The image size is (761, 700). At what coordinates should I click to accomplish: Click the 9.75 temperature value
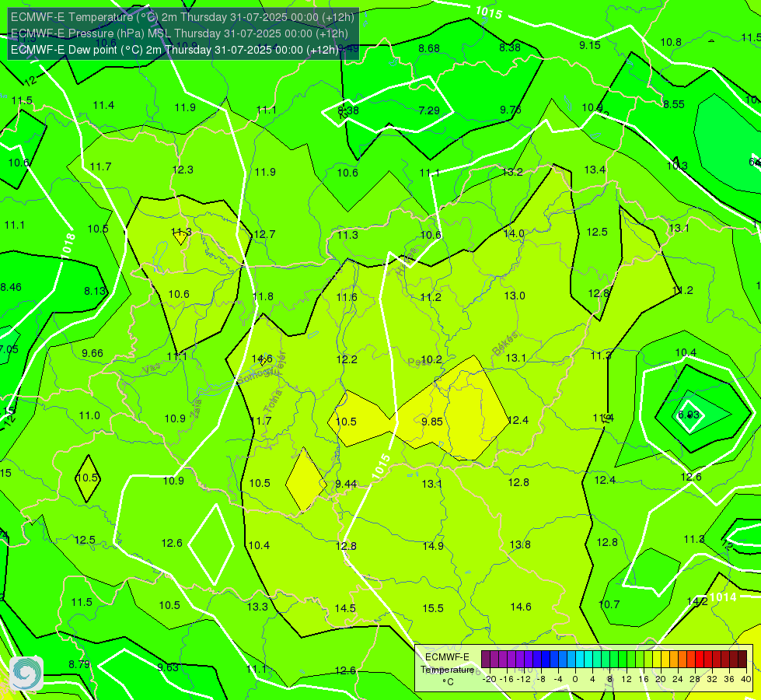pos(511,110)
